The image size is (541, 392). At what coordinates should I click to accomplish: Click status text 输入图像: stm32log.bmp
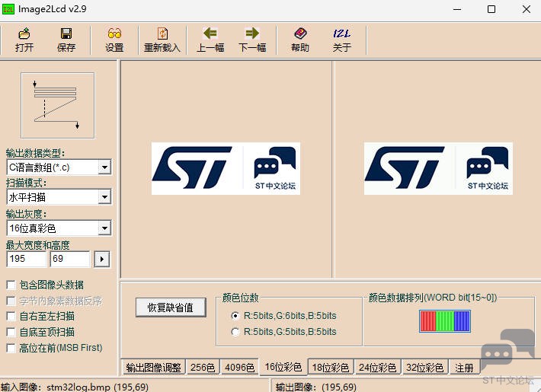(75, 387)
